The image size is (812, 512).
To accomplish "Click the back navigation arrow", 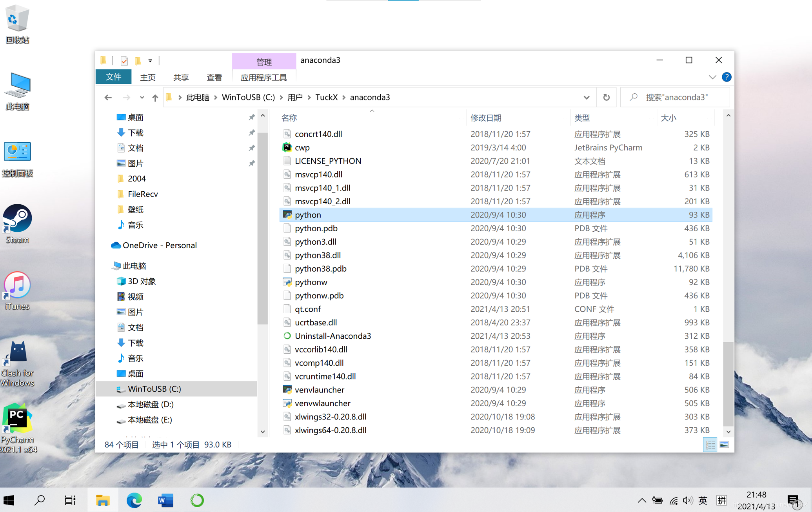I will (108, 98).
